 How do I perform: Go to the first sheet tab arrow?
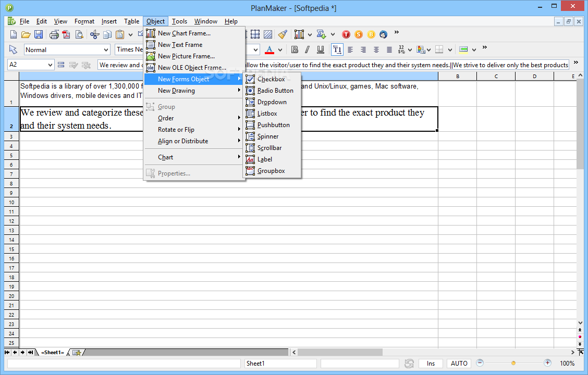coord(7,353)
